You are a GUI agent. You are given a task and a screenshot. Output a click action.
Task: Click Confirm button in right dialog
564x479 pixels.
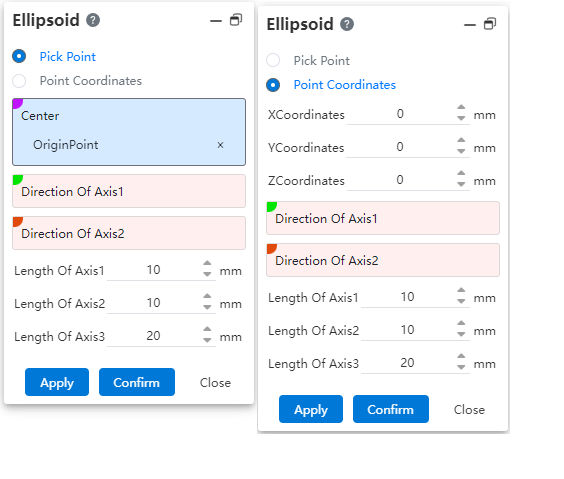tap(391, 409)
